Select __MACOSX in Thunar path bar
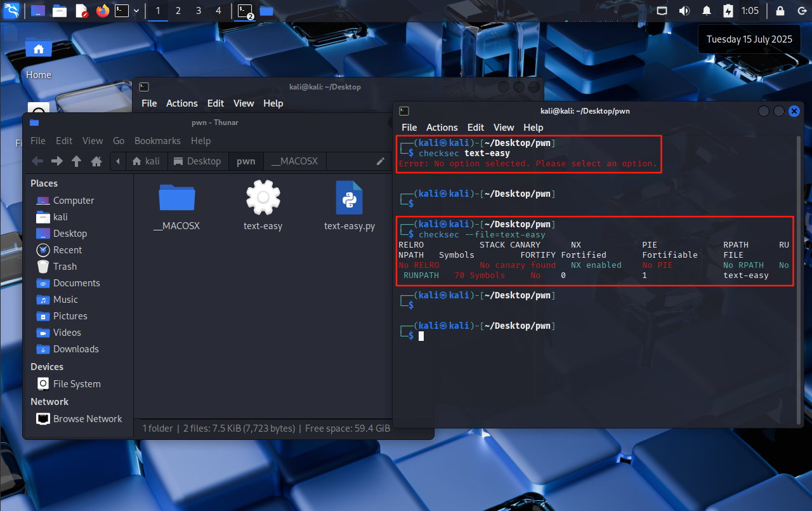This screenshot has height=511, width=812. pos(295,161)
